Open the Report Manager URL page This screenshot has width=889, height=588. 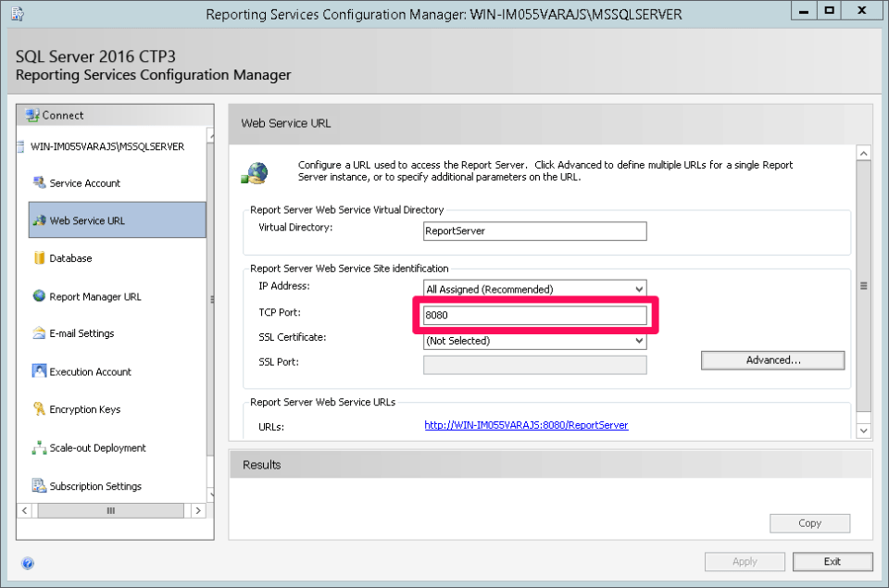[x=95, y=296]
